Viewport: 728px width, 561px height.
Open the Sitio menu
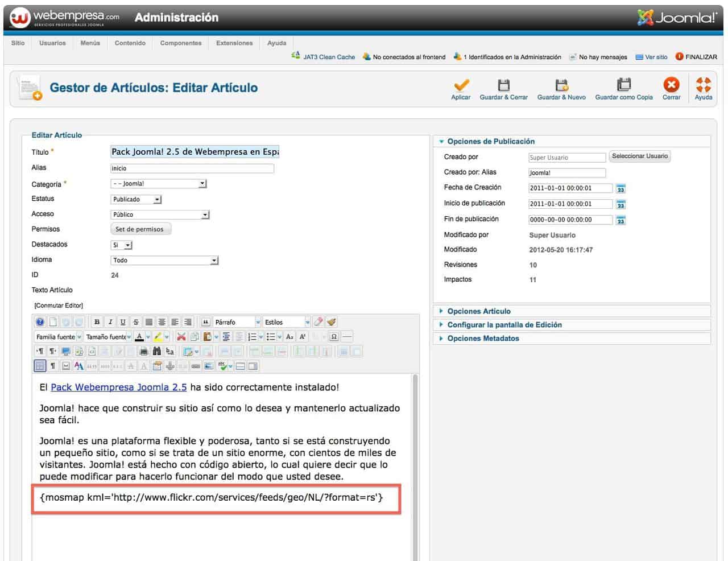click(18, 43)
